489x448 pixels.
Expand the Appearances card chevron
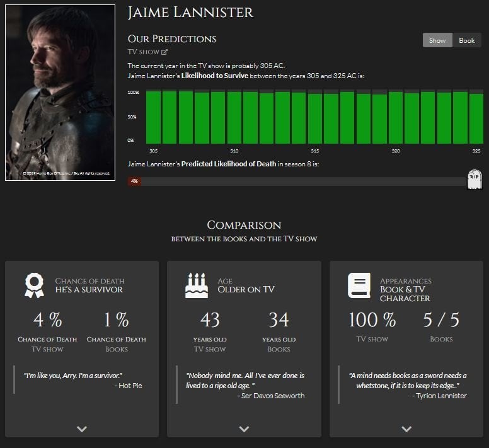pyautogui.click(x=406, y=429)
